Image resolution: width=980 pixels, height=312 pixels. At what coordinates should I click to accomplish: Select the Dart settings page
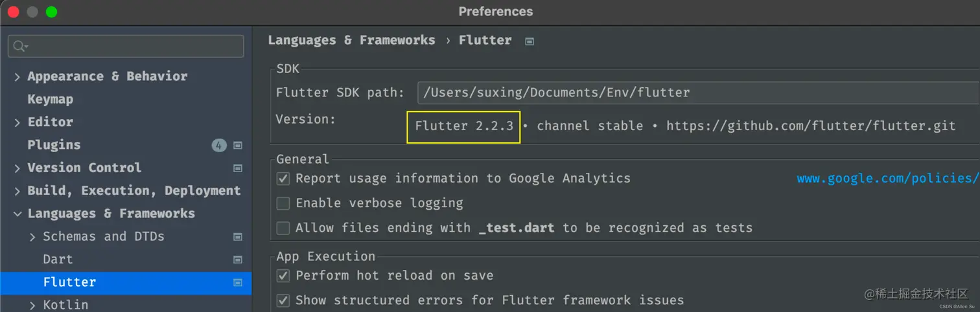tap(58, 260)
